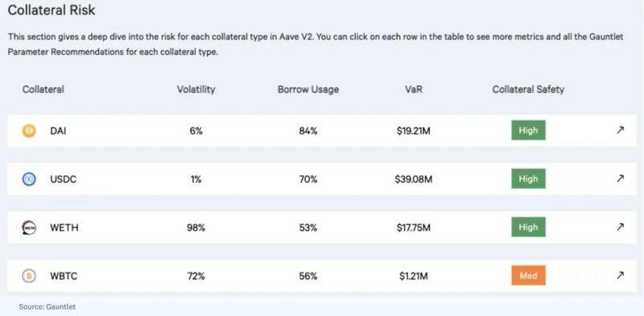
Task: Click the WBTC 72% volatility value
Action: tap(196, 276)
